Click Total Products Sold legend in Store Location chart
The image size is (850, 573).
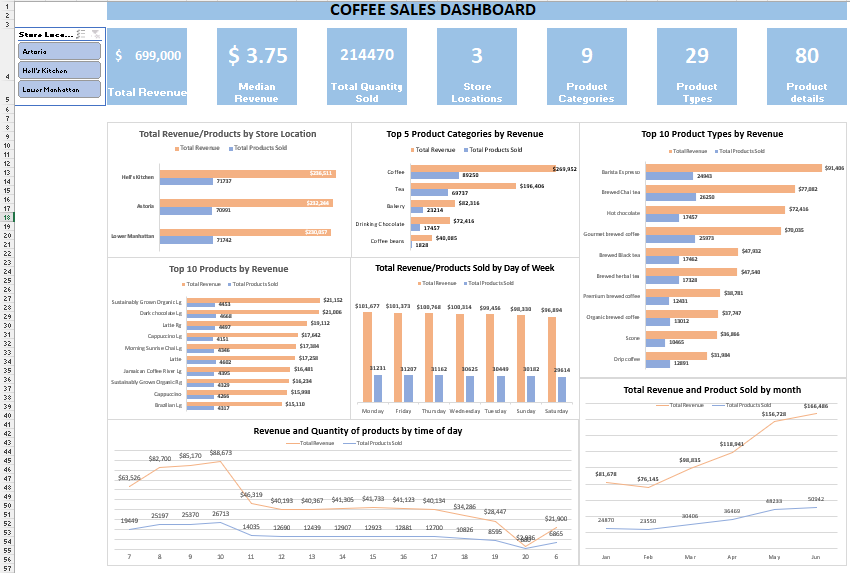(258, 148)
